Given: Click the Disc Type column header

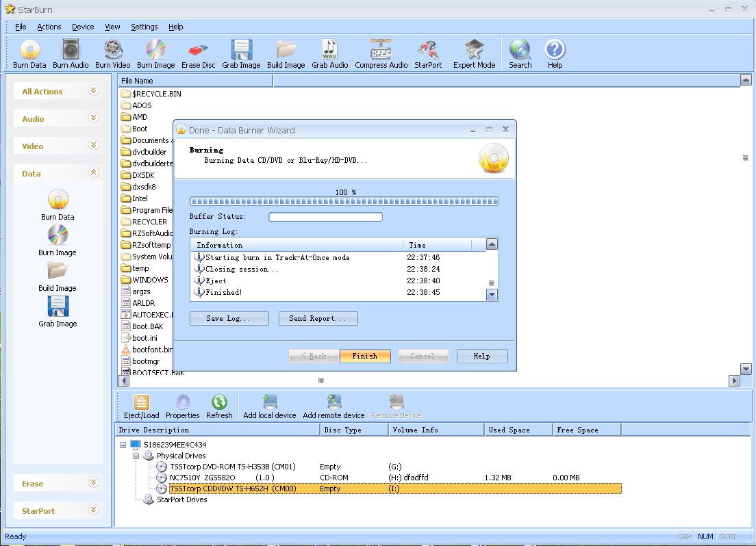Looking at the screenshot, I should (355, 430).
